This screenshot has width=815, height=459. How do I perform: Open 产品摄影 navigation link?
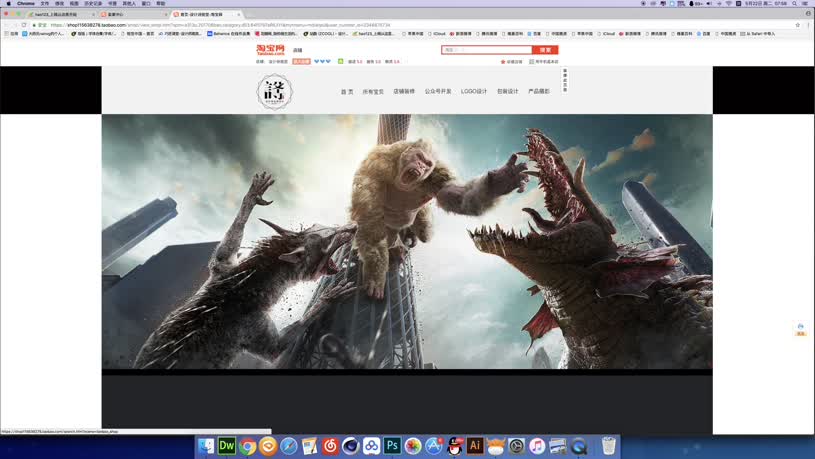coord(539,91)
